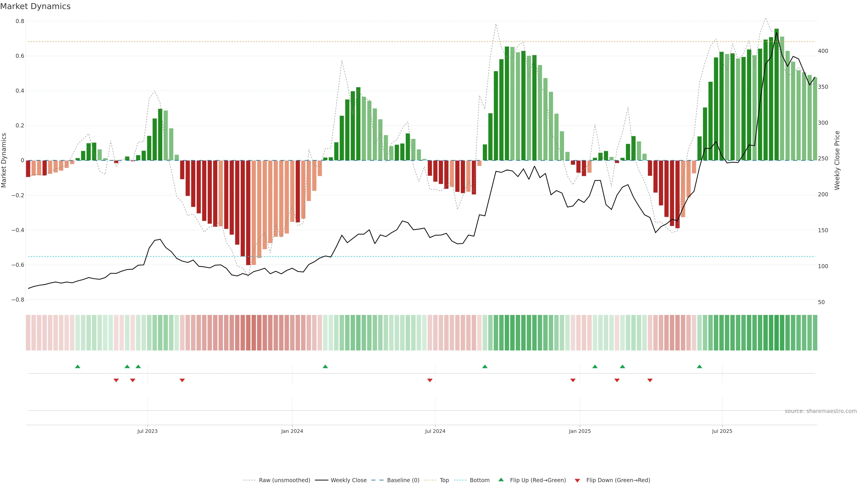Click the leftmost green flip-up triangle marker

pos(78,366)
